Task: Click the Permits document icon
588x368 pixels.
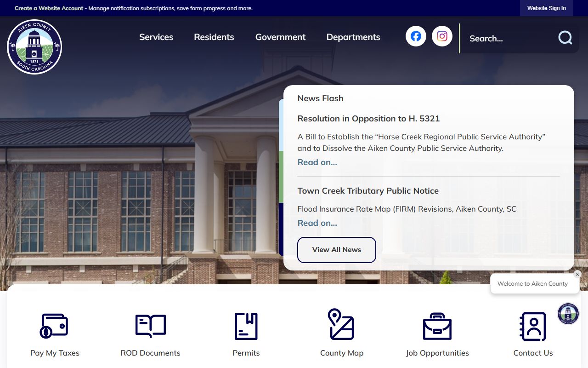Action: point(246,326)
